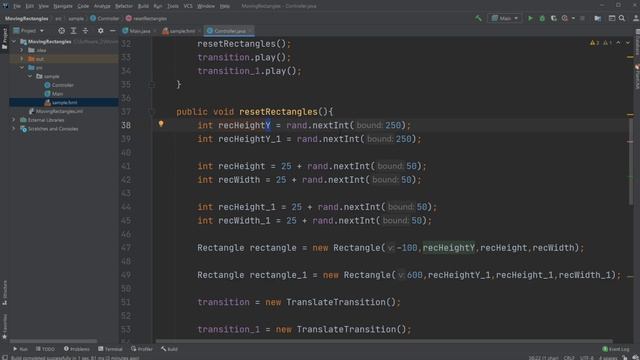
Task: Open the Main run configuration dropdown
Action: (x=504, y=18)
